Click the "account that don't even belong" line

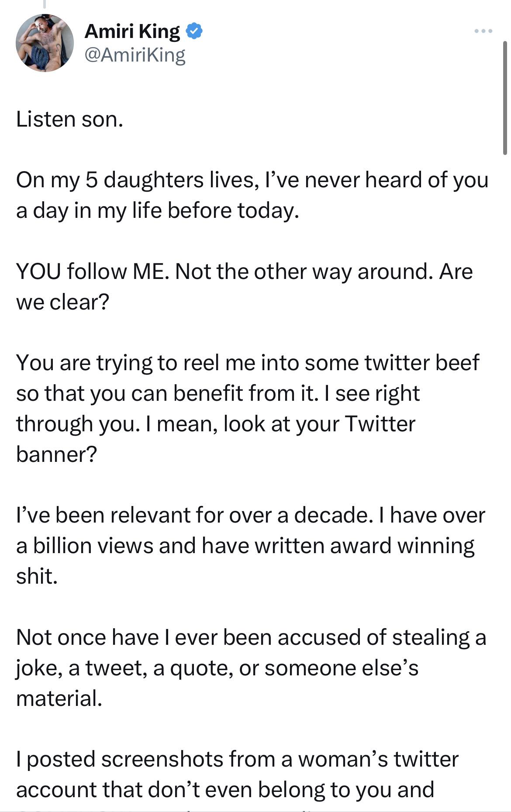click(225, 790)
